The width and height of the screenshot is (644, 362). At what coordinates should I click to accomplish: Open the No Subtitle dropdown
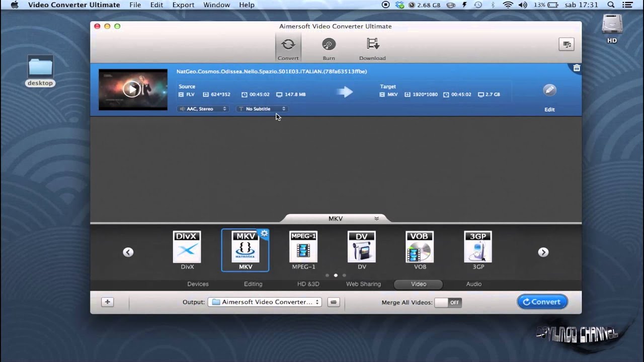tap(262, 109)
